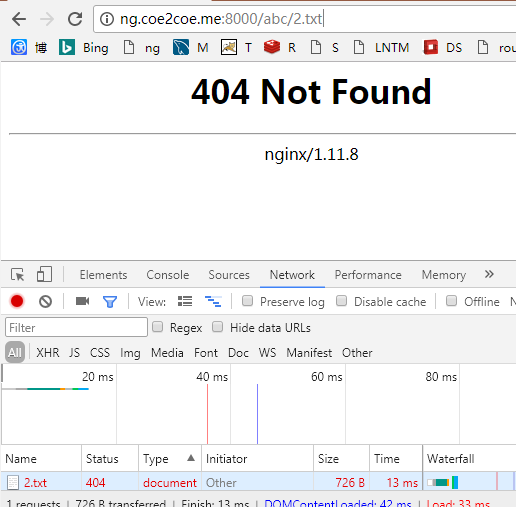This screenshot has width=516, height=507.
Task: Open the T bookmark with cat icon
Action: (236, 48)
